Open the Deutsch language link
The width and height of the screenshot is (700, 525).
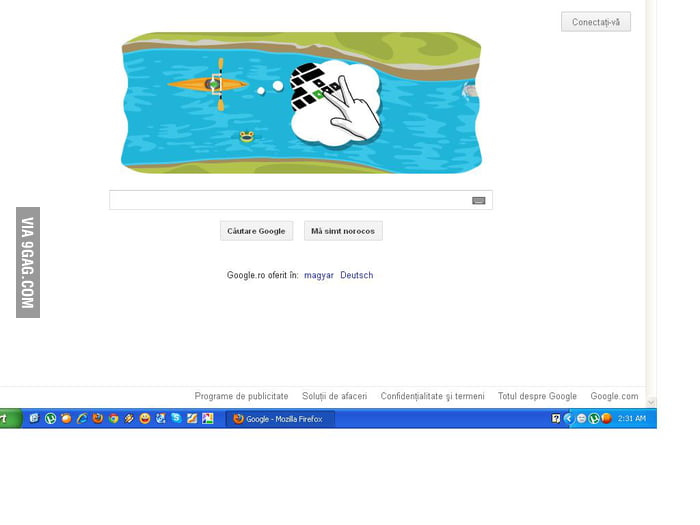point(356,275)
